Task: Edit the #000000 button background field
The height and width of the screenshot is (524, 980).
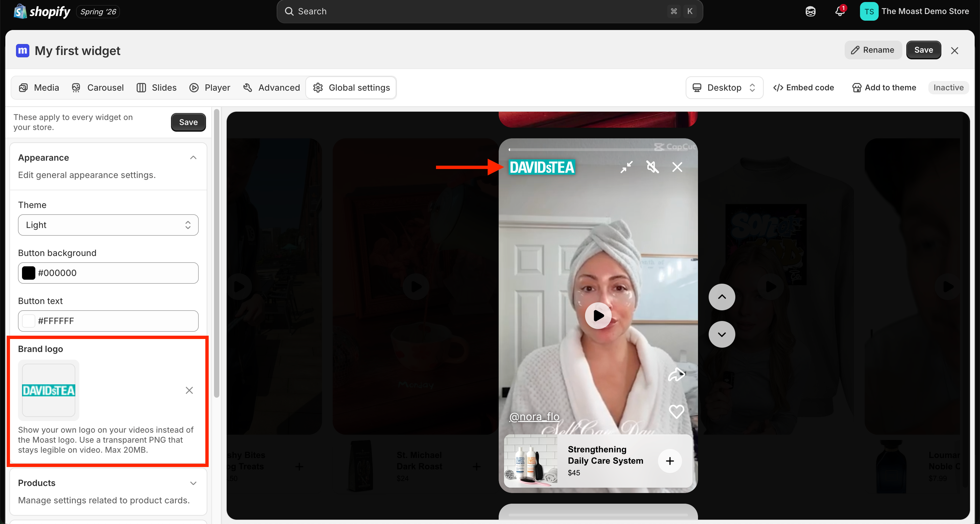Action: tap(108, 273)
